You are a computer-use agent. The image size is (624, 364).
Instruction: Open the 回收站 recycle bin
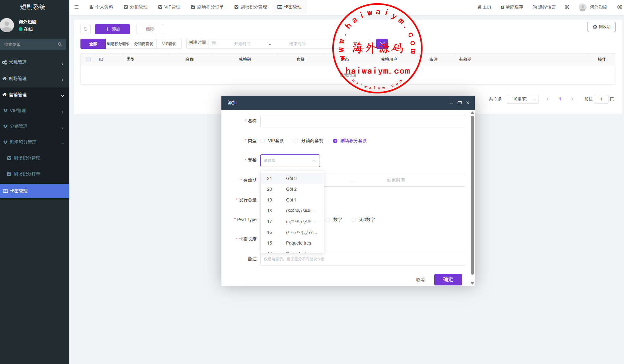click(601, 27)
